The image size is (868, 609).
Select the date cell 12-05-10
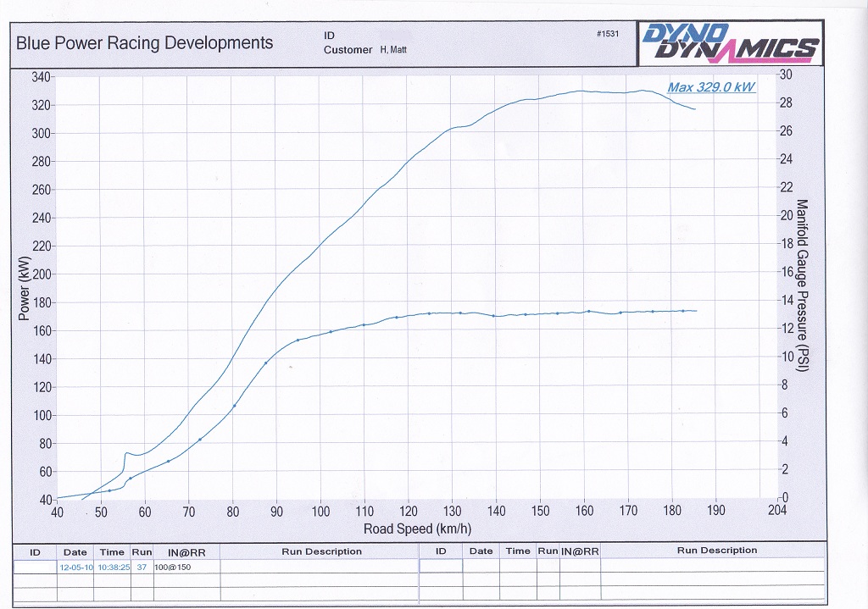pos(75,567)
